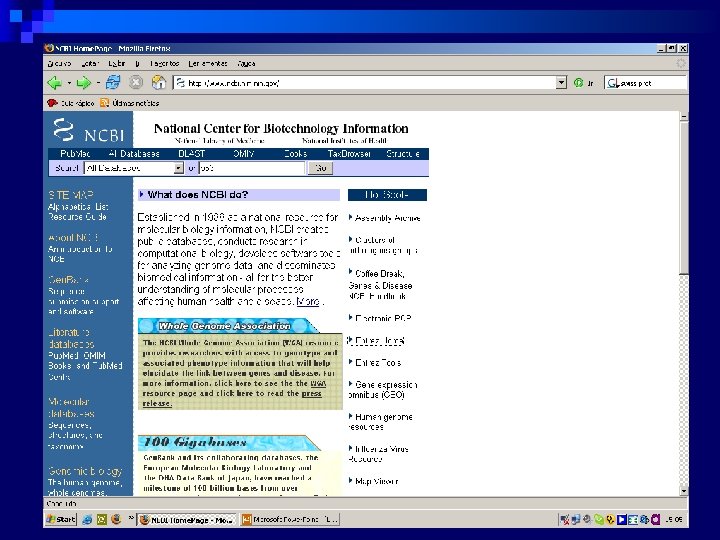Screen dimensions: 720x540
Task: Open the Exibir menu
Action: [117, 64]
